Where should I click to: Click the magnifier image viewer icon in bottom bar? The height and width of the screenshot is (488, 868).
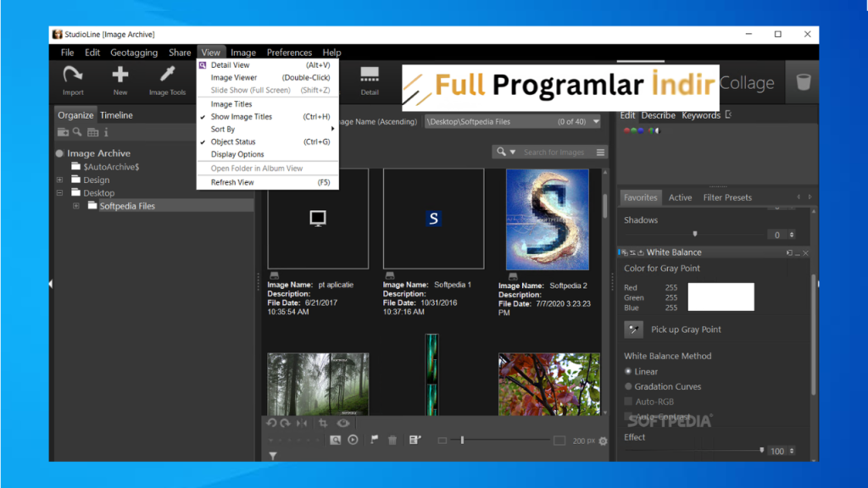[x=336, y=440]
